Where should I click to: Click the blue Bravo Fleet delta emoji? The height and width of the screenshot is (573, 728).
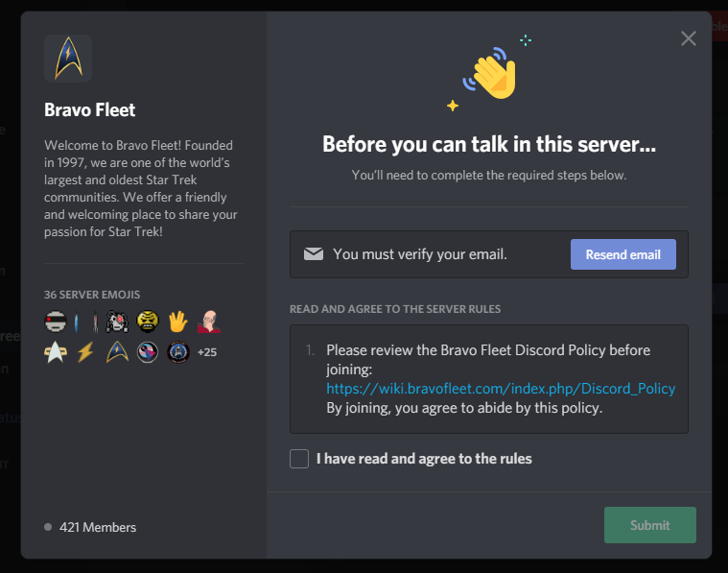coord(117,352)
